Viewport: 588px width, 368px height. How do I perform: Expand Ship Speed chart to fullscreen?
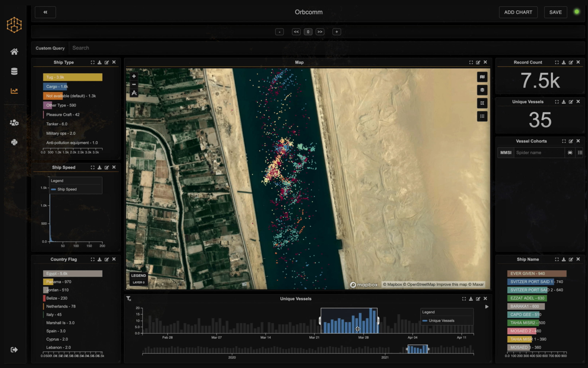coord(93,167)
